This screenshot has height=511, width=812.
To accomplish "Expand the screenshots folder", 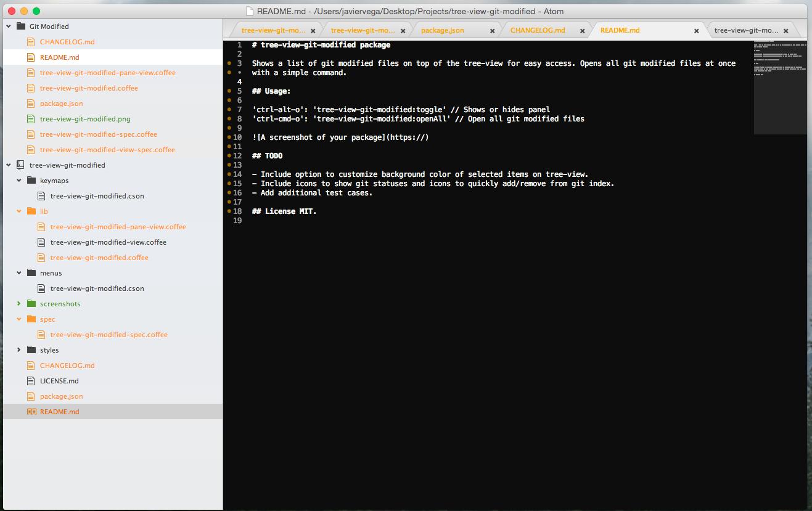I will (x=19, y=304).
